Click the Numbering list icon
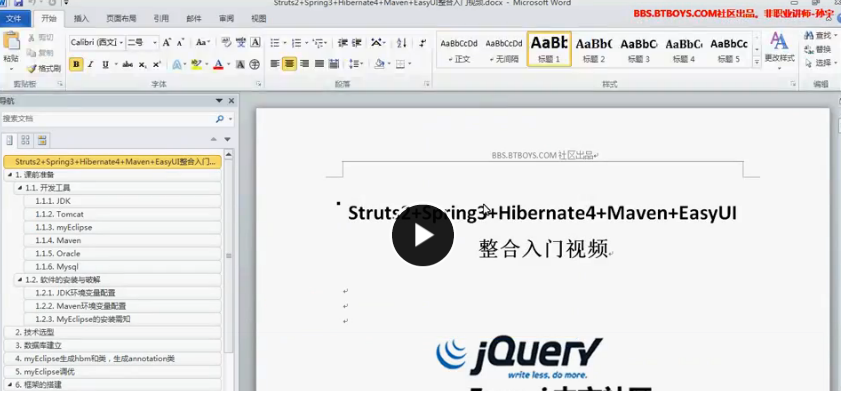 tap(296, 42)
